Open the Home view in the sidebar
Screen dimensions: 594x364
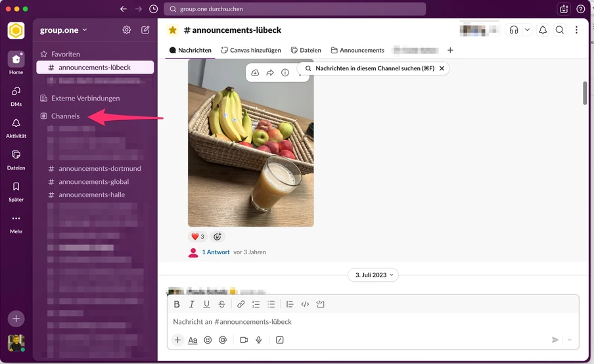point(16,63)
